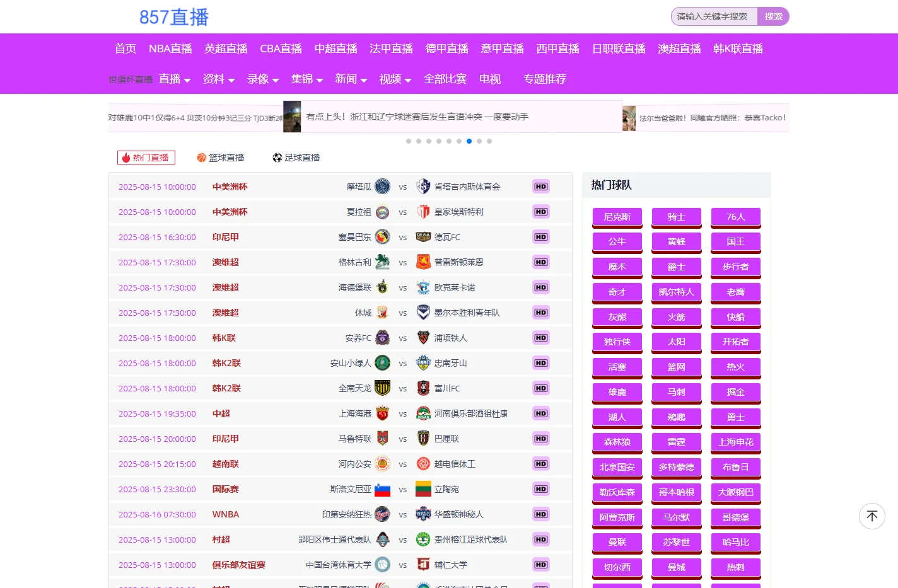Click the 浦项铁人 team logo
898x588 pixels.
pyautogui.click(x=423, y=338)
